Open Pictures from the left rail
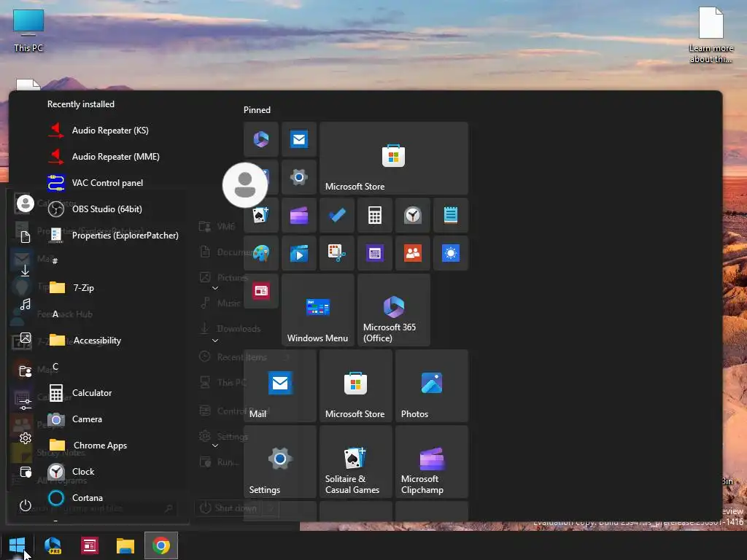The width and height of the screenshot is (747, 560). coord(26,338)
